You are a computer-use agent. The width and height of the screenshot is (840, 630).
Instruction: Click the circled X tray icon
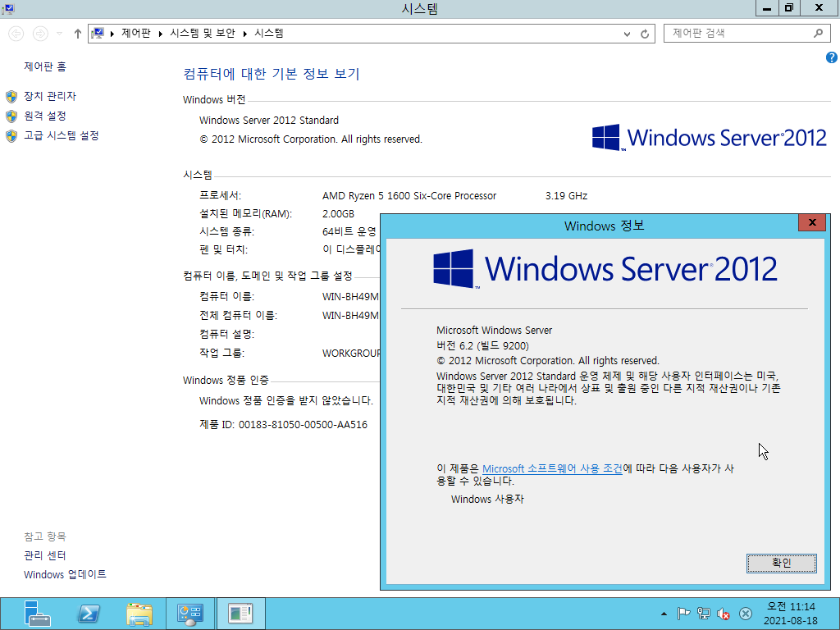[745, 614]
